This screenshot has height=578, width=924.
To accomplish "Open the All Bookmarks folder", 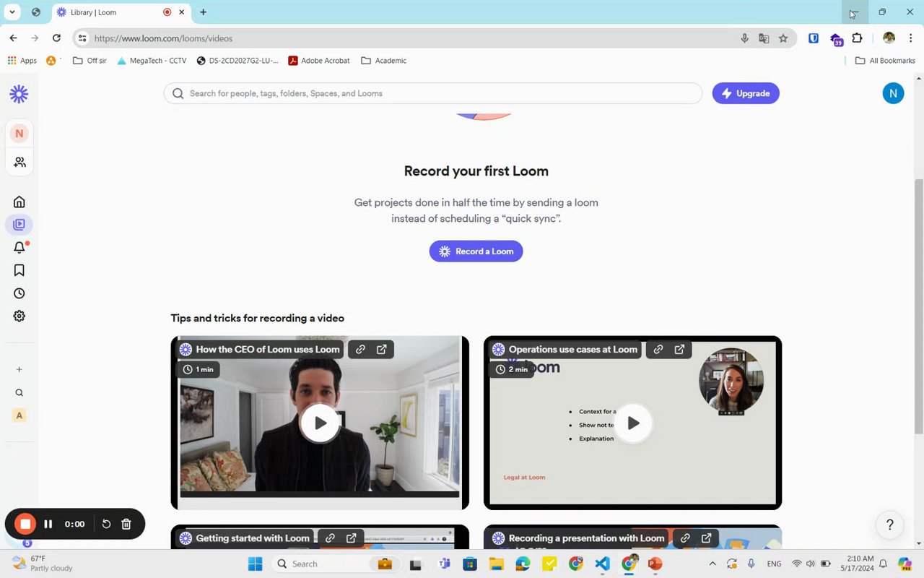I will click(x=884, y=61).
